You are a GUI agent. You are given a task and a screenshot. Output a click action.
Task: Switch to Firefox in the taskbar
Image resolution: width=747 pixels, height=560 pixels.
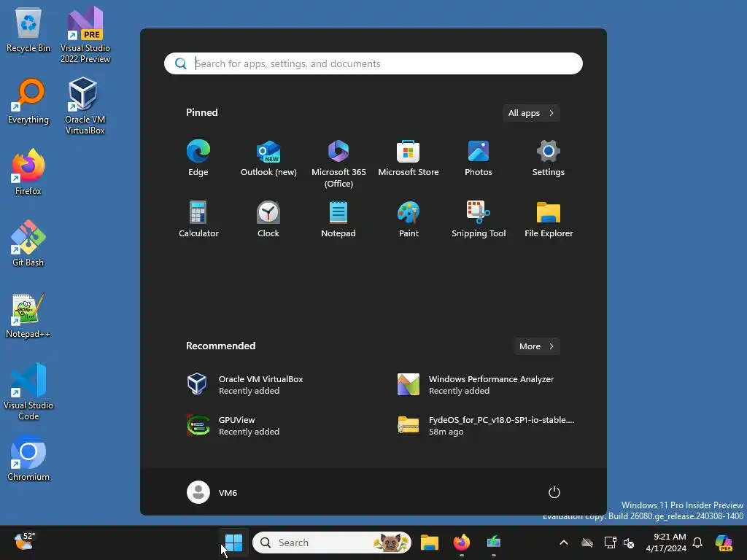point(461,542)
